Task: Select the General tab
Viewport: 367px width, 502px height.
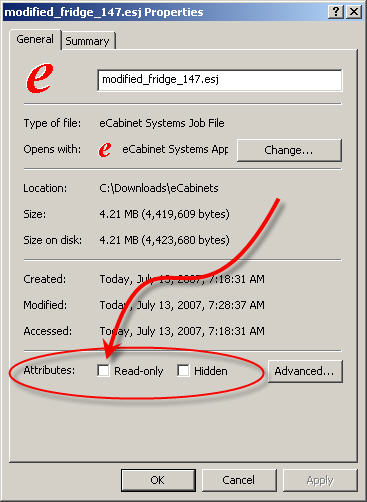Action: coord(35,39)
